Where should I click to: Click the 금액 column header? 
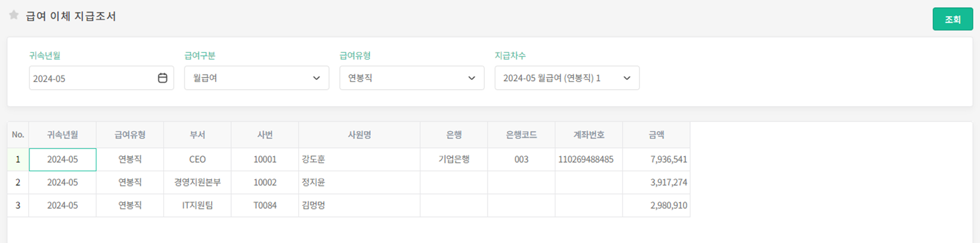(x=656, y=135)
